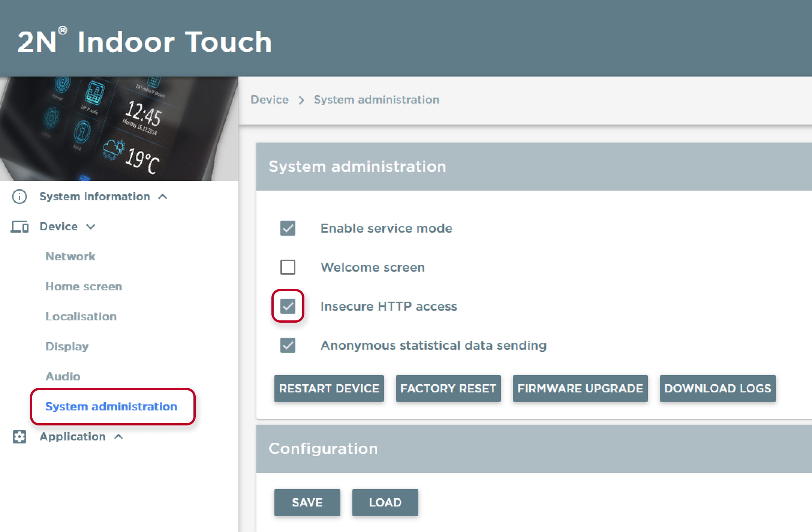Click the System information label

(x=95, y=197)
